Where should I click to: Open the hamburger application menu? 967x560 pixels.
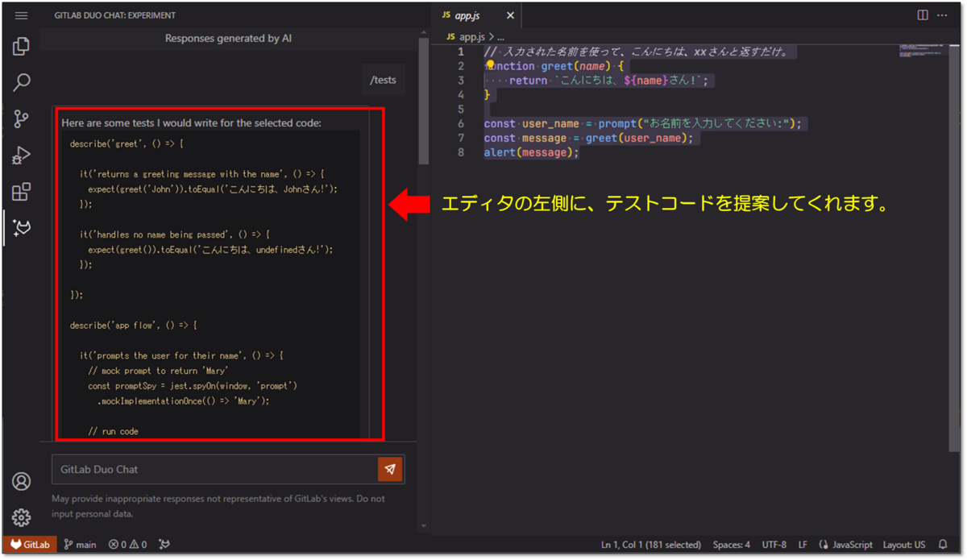(x=22, y=15)
